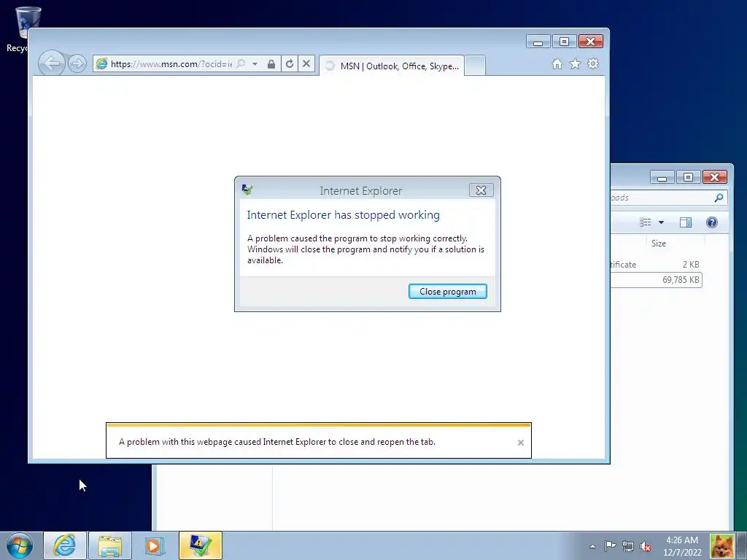Go back using Internet Explorer's back arrow
Viewport: 747px width, 560px height.
tap(52, 63)
